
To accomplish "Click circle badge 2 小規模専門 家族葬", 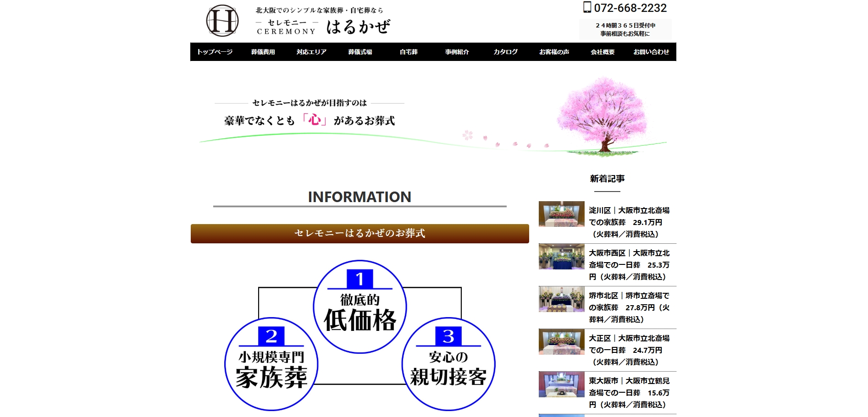I will 271,364.
